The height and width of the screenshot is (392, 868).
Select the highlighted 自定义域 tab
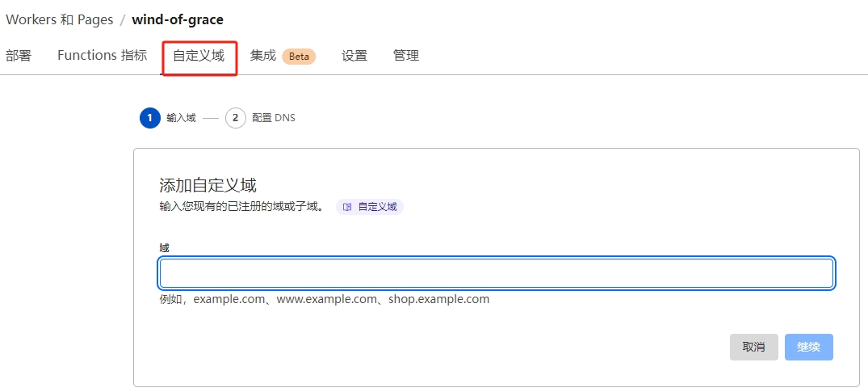pyautogui.click(x=199, y=57)
